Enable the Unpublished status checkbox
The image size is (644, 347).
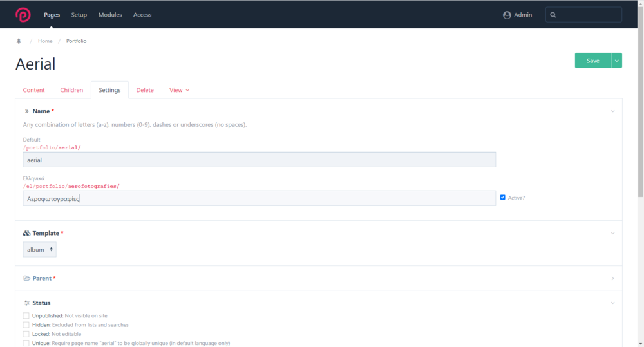tap(26, 316)
